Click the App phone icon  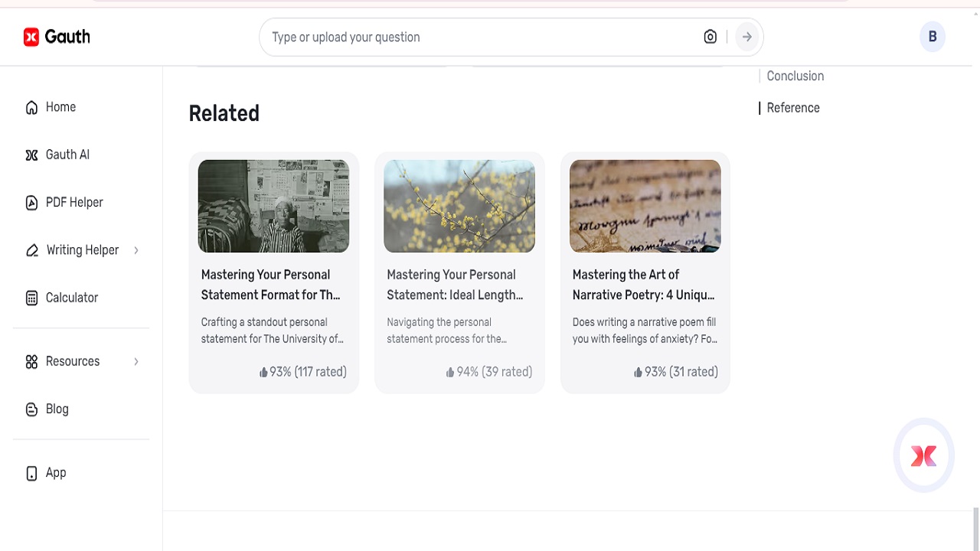coord(31,473)
